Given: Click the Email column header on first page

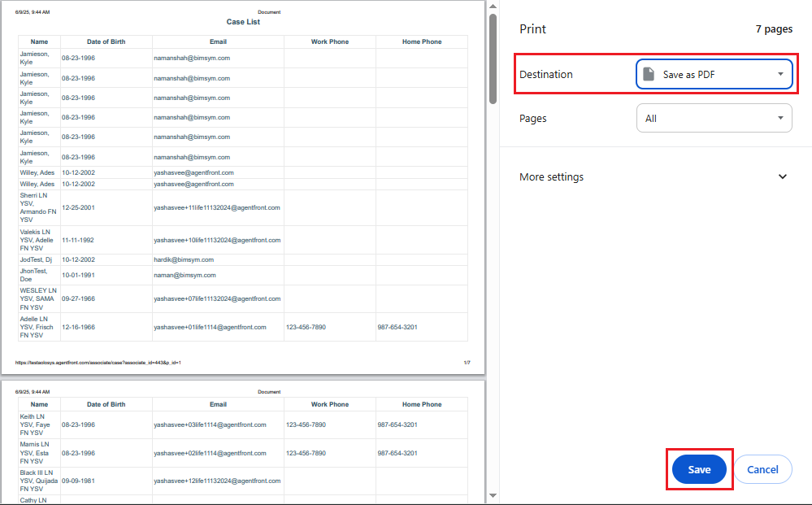Looking at the screenshot, I should [x=218, y=41].
